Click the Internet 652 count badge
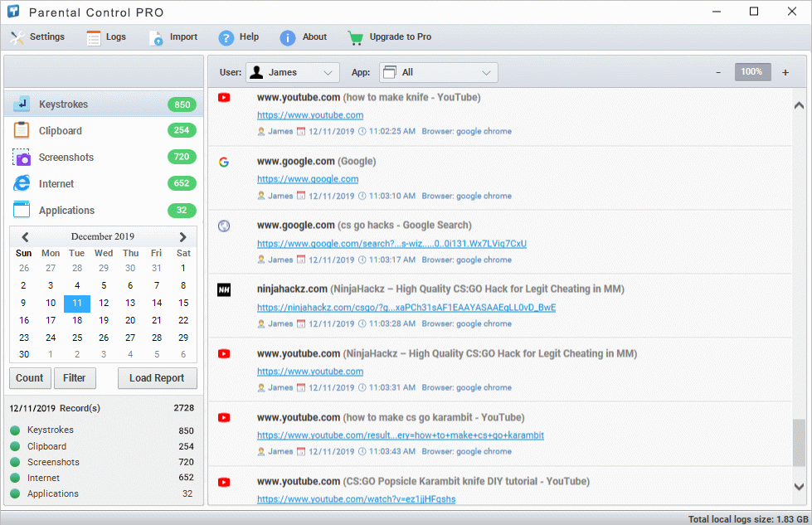Screen dimensions: 812x525 coord(182,182)
